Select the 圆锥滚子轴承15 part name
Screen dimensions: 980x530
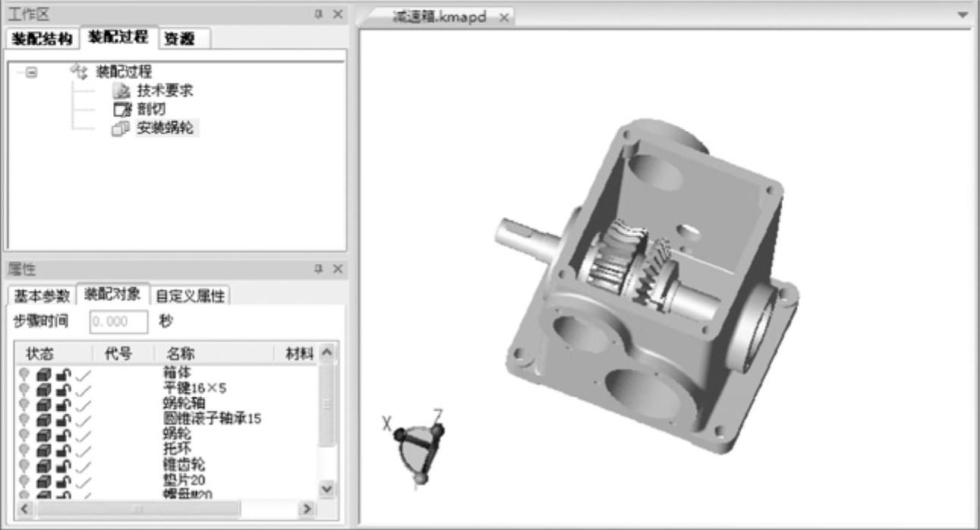(x=213, y=419)
